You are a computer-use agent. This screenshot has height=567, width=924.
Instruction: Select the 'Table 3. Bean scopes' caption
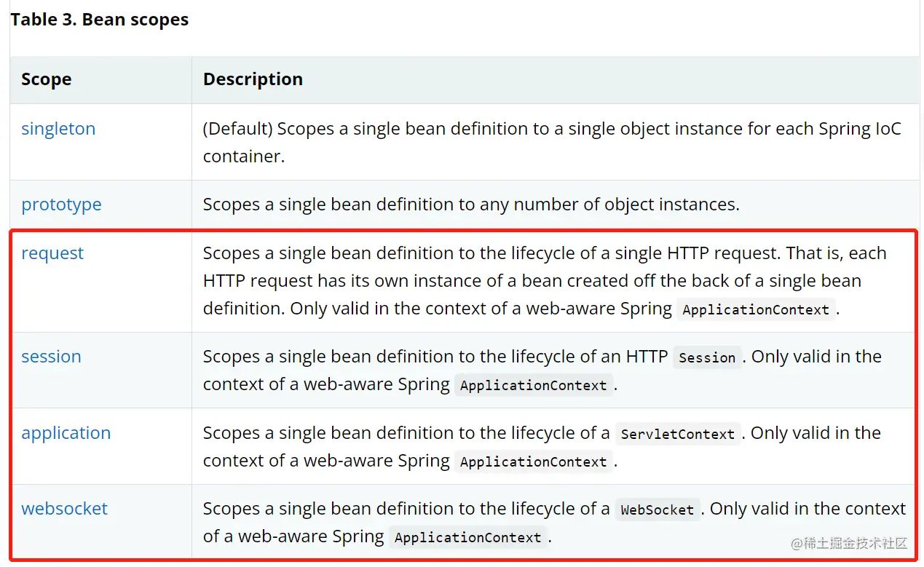100,20
